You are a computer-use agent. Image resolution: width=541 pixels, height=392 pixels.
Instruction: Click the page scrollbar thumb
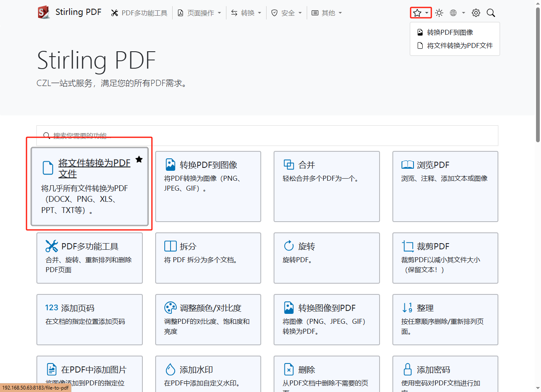538,74
